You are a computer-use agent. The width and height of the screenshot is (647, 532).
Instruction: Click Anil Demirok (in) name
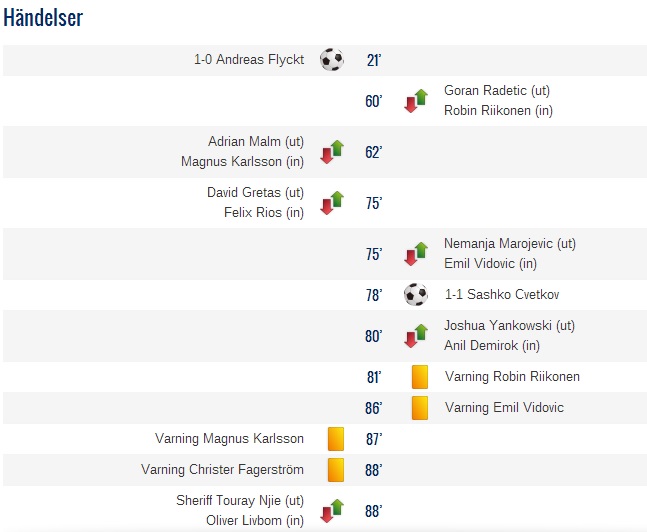(492, 345)
